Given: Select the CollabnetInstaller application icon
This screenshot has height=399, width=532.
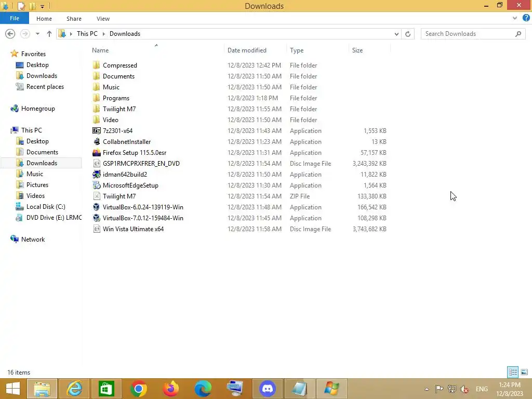Looking at the screenshot, I should point(96,141).
